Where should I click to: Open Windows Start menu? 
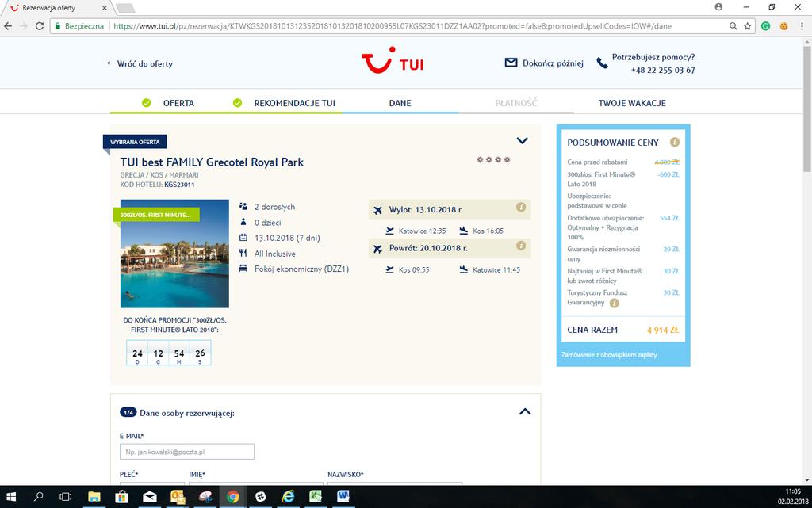[11, 497]
